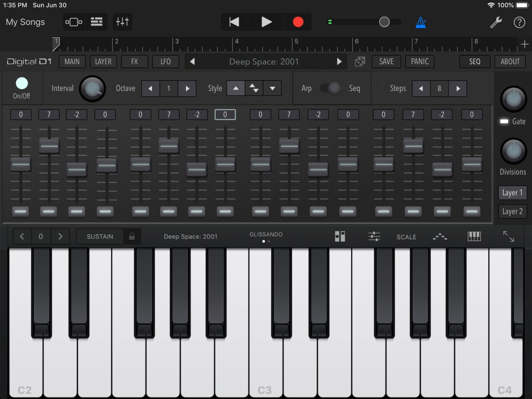Open the help question mark icon
Image resolution: width=532 pixels, height=399 pixels.
point(519,22)
